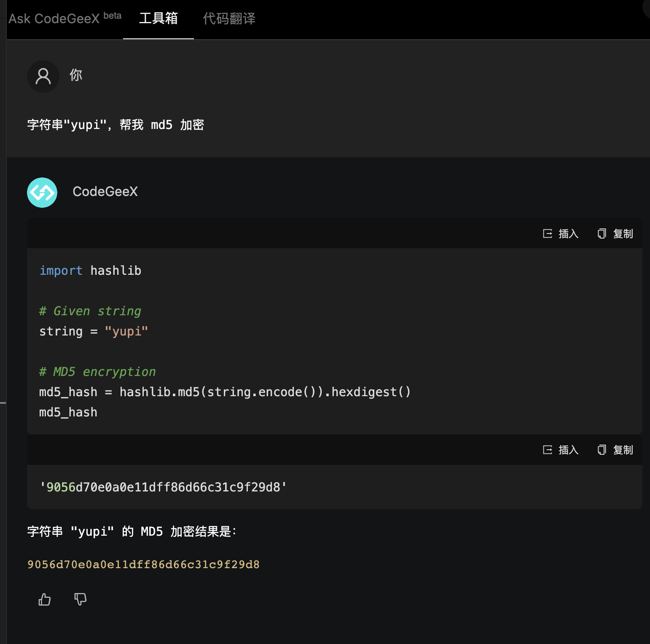Click the import hashlib code line
The width and height of the screenshot is (650, 644).
pyautogui.click(x=90, y=271)
